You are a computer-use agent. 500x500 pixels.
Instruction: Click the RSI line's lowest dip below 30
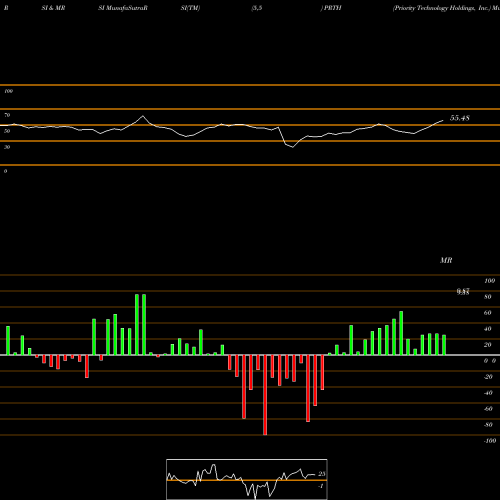[x=293, y=147]
